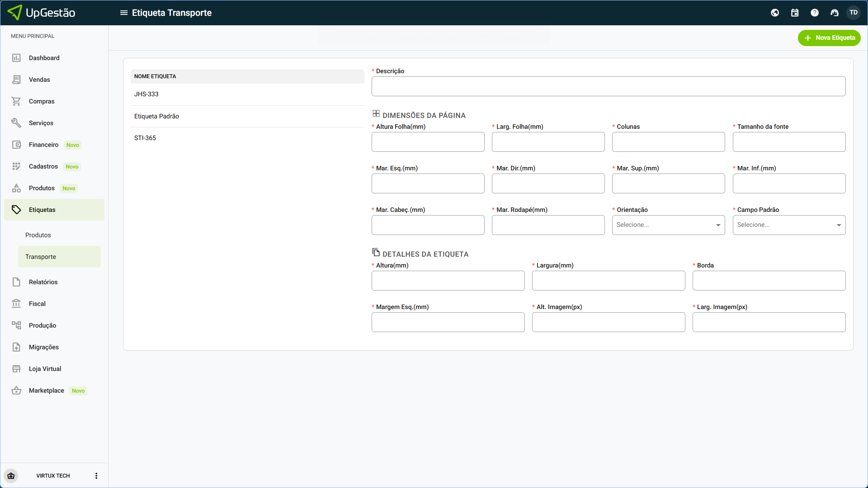The height and width of the screenshot is (488, 868).
Task: Click the UpGestão logo
Action: [x=42, y=13]
